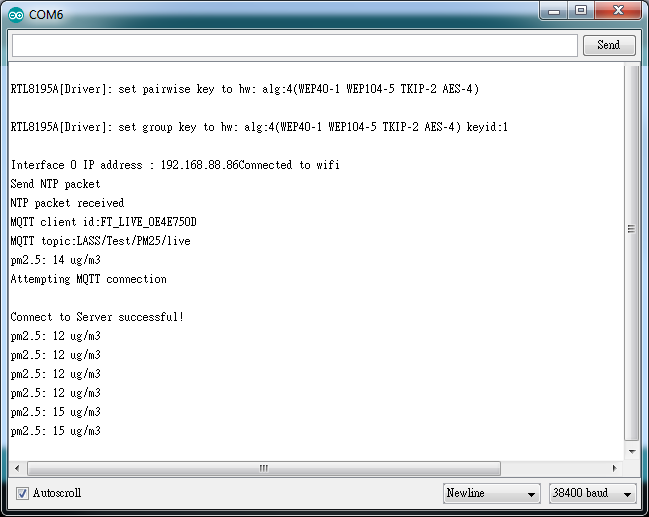Click the arrow beside 38400 baud
This screenshot has width=649, height=517.
(x=627, y=494)
